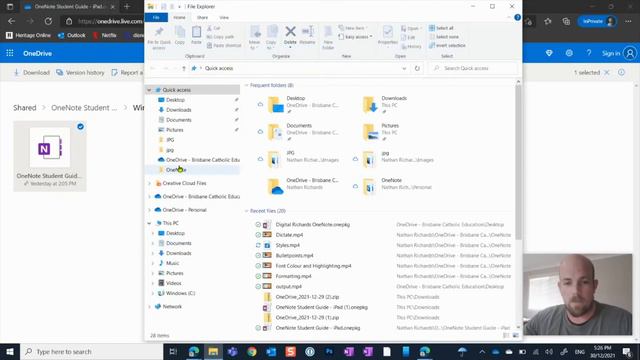
Task: Switch to the Home ribbon tab
Action: point(179,18)
